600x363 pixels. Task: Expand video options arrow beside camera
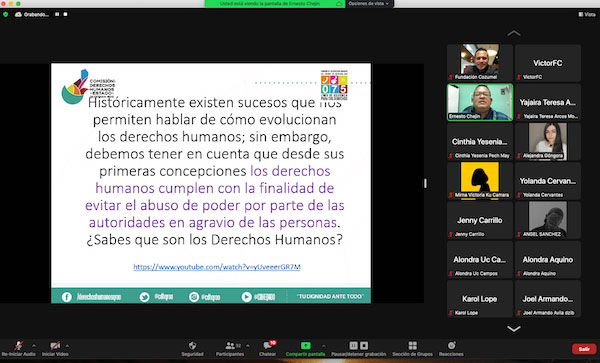pos(67,346)
